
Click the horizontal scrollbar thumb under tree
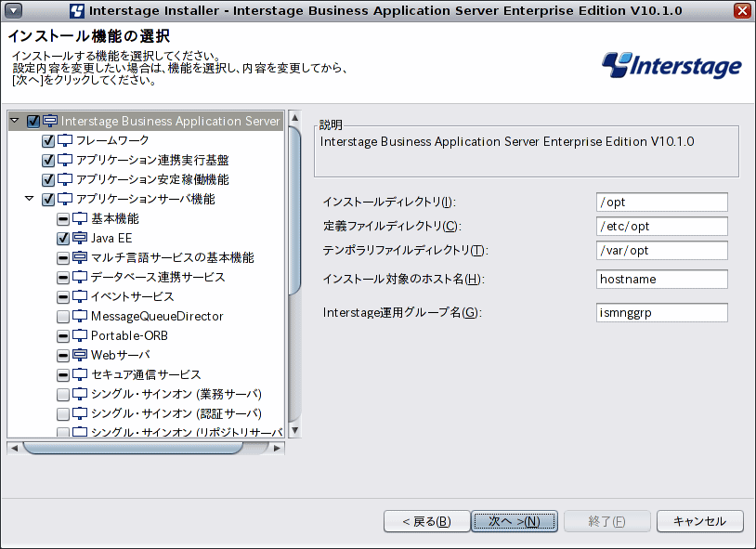[x=133, y=448]
